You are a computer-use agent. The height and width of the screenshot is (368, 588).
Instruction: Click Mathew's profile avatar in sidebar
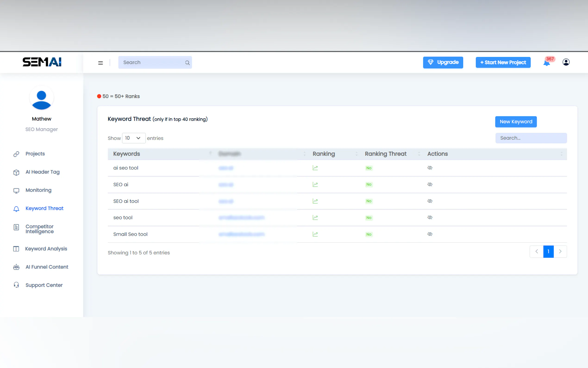(42, 98)
